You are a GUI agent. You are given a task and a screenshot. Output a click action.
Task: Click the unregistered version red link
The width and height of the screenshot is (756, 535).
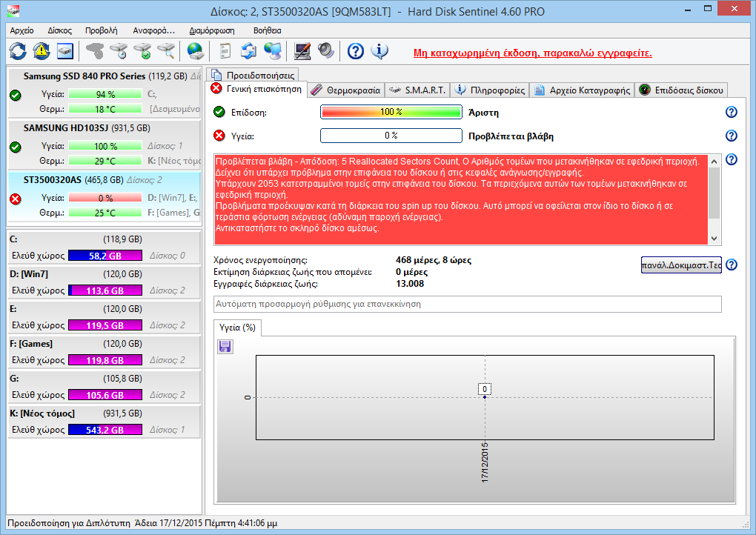[x=533, y=53]
